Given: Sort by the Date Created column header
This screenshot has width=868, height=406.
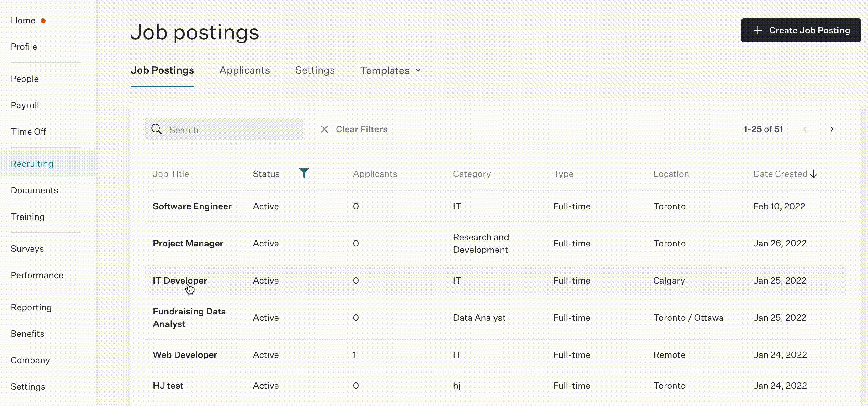Looking at the screenshot, I should [780, 174].
